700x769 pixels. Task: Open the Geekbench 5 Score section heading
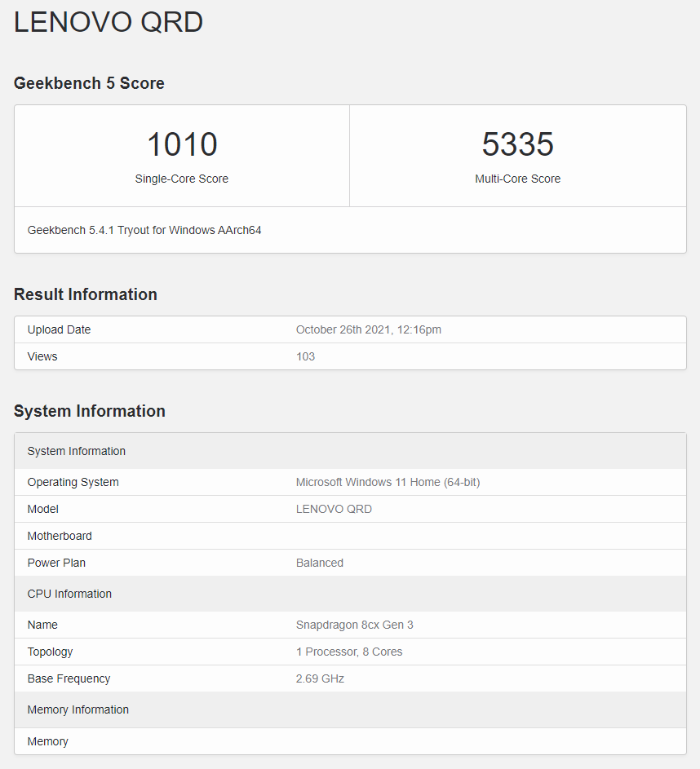(x=89, y=83)
